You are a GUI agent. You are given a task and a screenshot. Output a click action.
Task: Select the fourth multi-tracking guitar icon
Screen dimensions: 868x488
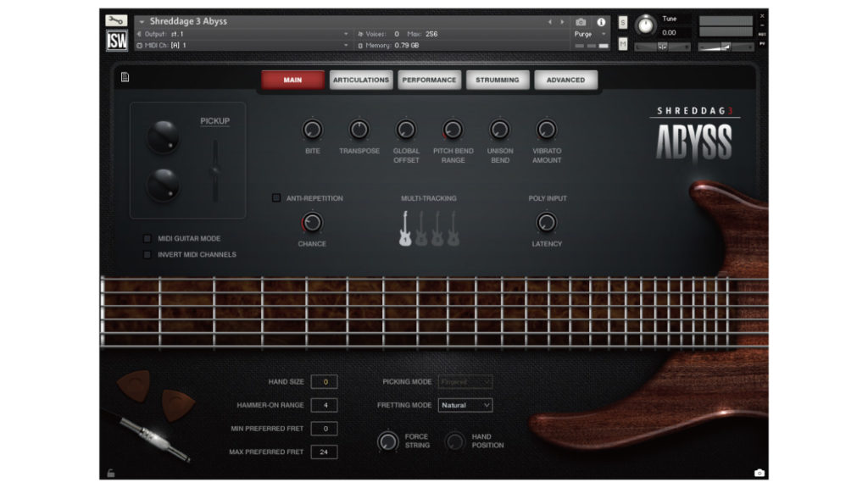coord(453,228)
